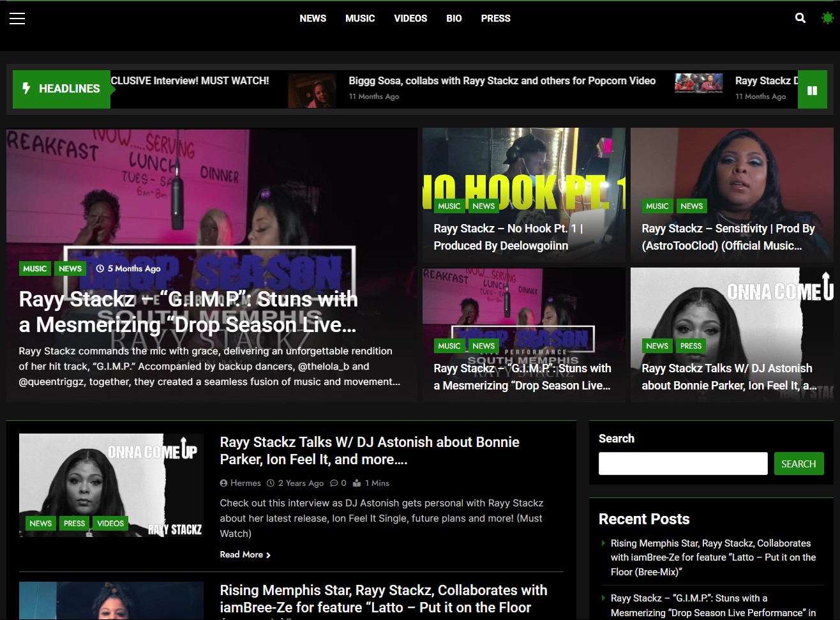Open the hamburger menu
Screen dimensions: 840x620
click(x=17, y=19)
